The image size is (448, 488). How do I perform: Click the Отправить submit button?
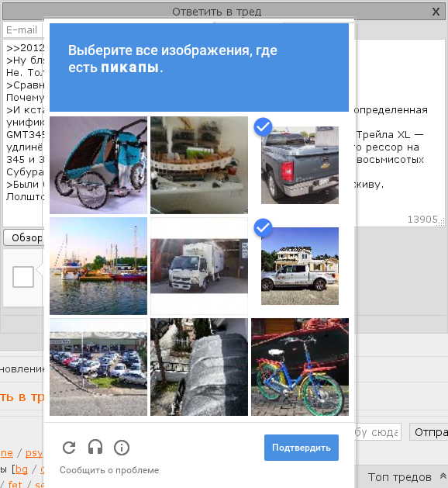pyautogui.click(x=429, y=432)
